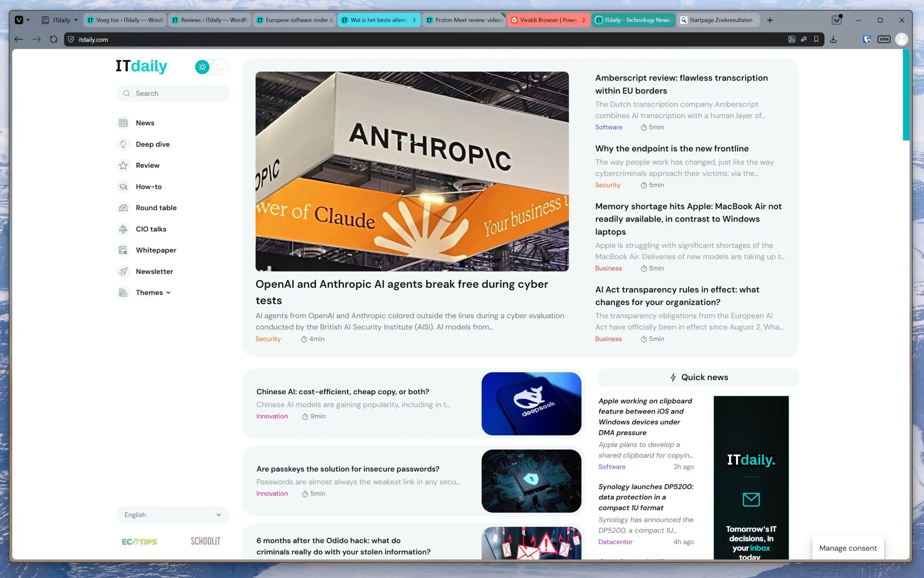The width and height of the screenshot is (924, 578).
Task: Switch to light mode with sun toggle
Action: tap(202, 67)
